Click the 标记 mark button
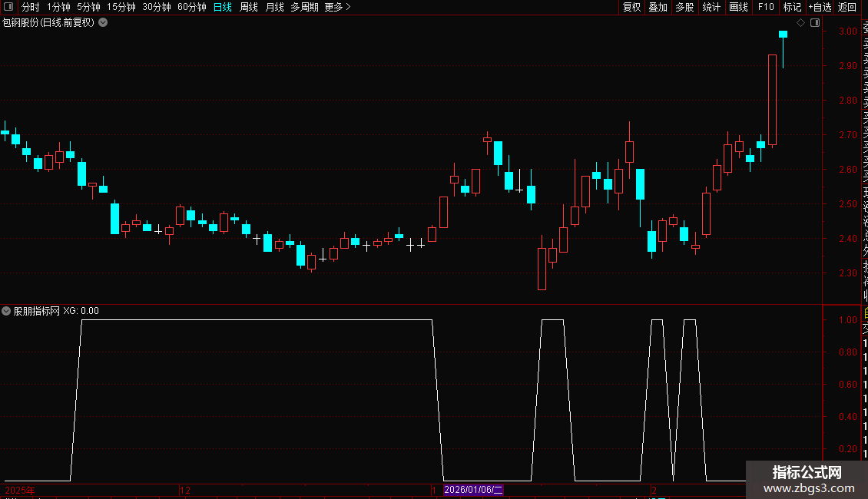 coord(792,7)
